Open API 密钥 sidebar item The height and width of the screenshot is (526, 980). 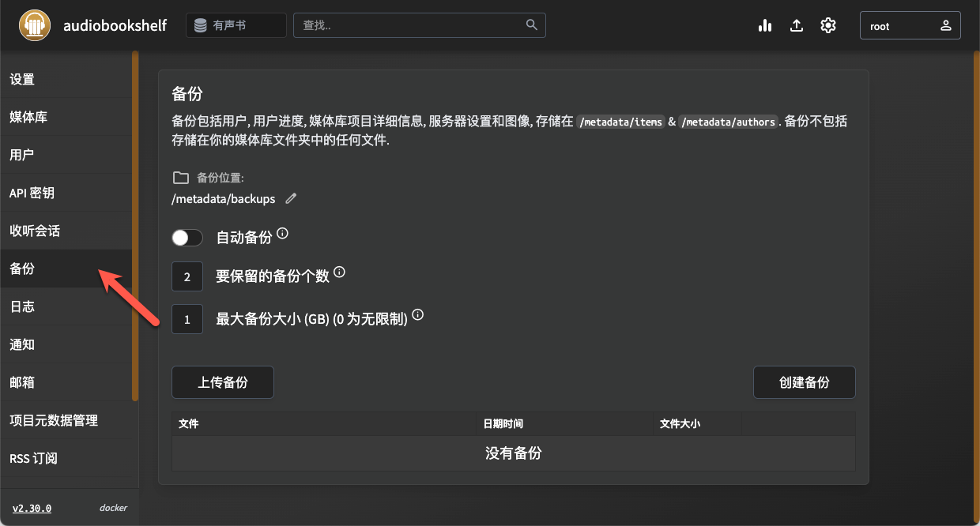66,193
